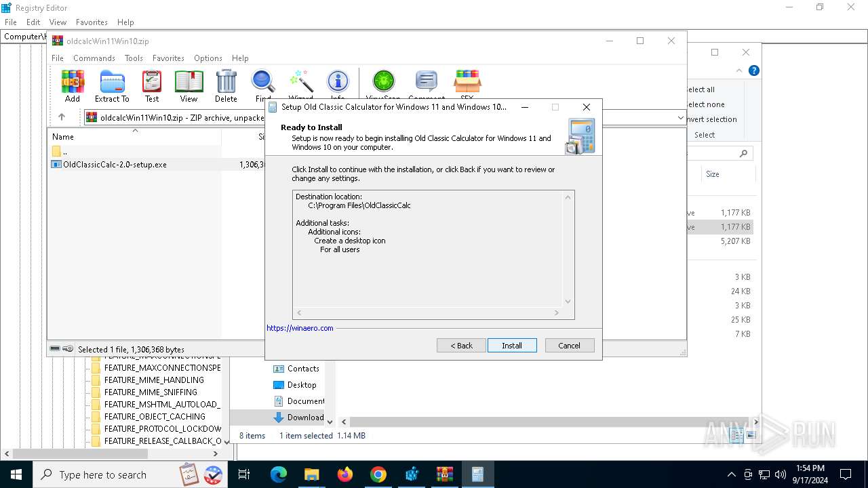Open the Options menu in WinRAR
The width and height of the screenshot is (868, 488).
208,58
